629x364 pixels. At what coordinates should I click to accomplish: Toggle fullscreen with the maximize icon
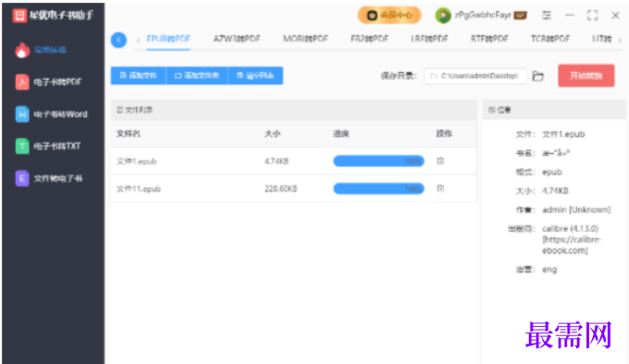coord(593,15)
